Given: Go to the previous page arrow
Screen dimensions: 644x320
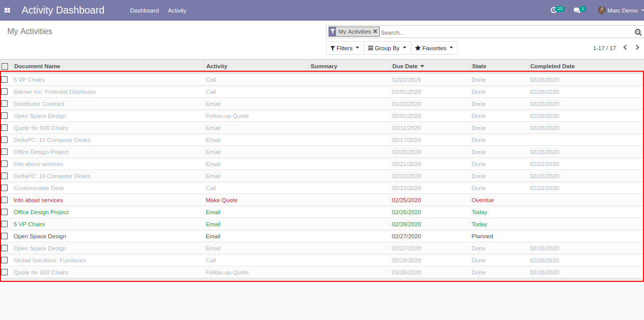Looking at the screenshot, I should [625, 48].
